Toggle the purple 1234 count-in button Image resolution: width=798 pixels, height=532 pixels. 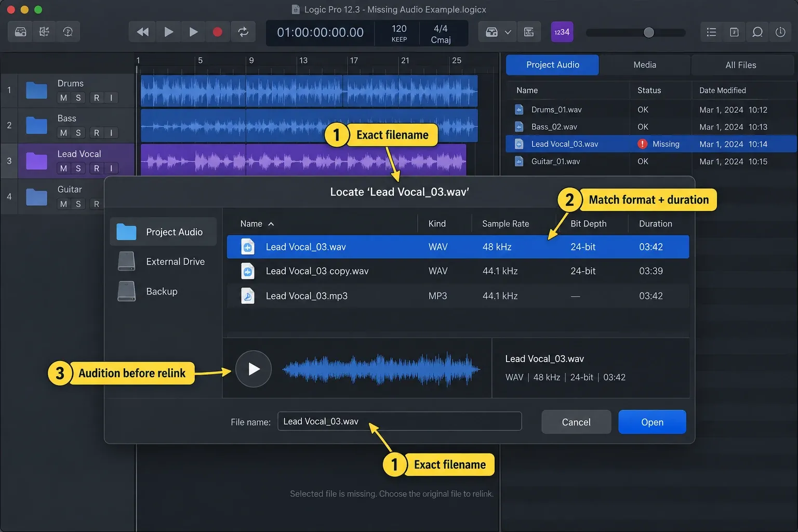click(562, 32)
